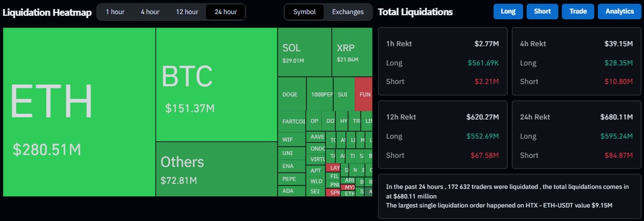The width and height of the screenshot is (644, 221).
Task: Select the SOL heatmap tile
Action: 305,52
